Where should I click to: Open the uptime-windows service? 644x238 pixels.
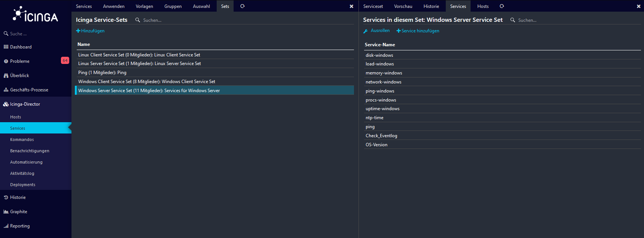click(503, 109)
